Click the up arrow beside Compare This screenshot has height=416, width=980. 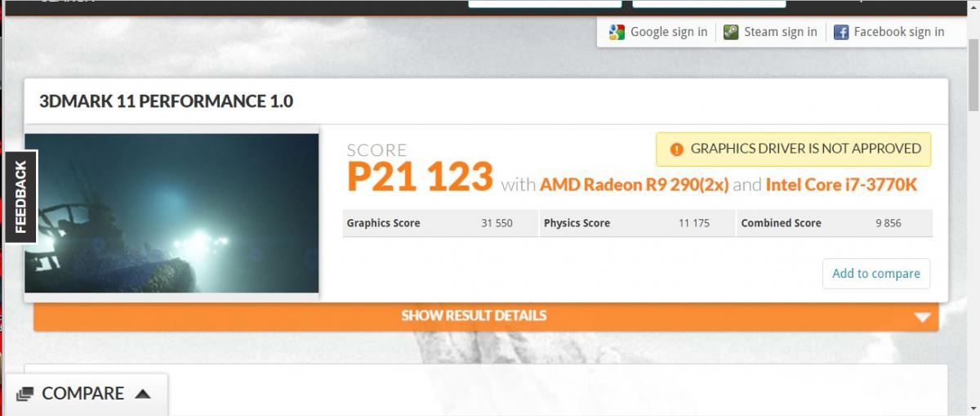pos(143,394)
